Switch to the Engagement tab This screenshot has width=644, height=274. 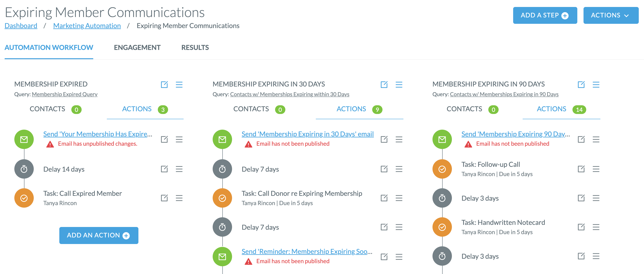coord(137,47)
